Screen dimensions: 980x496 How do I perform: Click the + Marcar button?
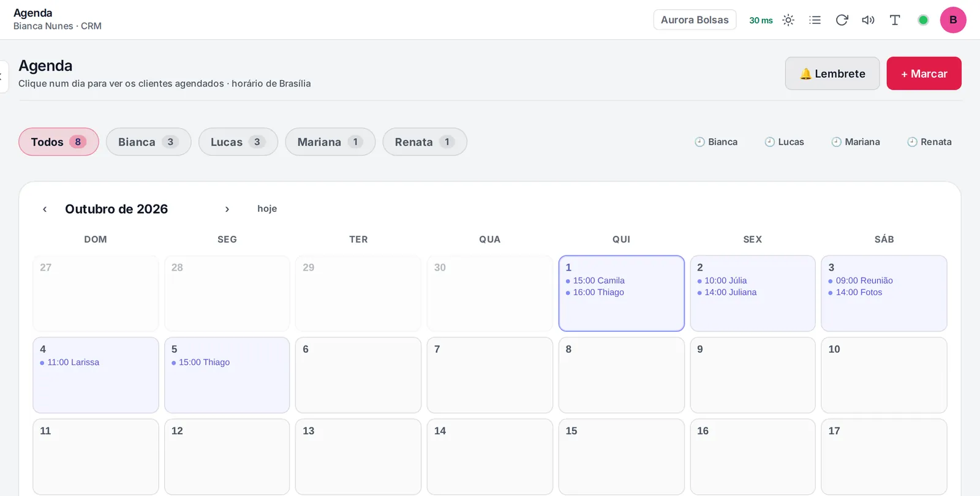tap(924, 73)
